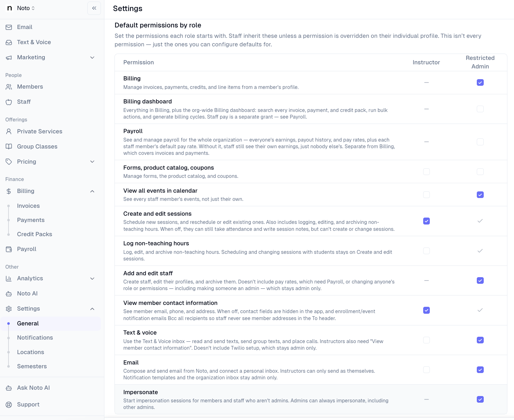
Task: Click the Group Classes book icon
Action: 9,147
